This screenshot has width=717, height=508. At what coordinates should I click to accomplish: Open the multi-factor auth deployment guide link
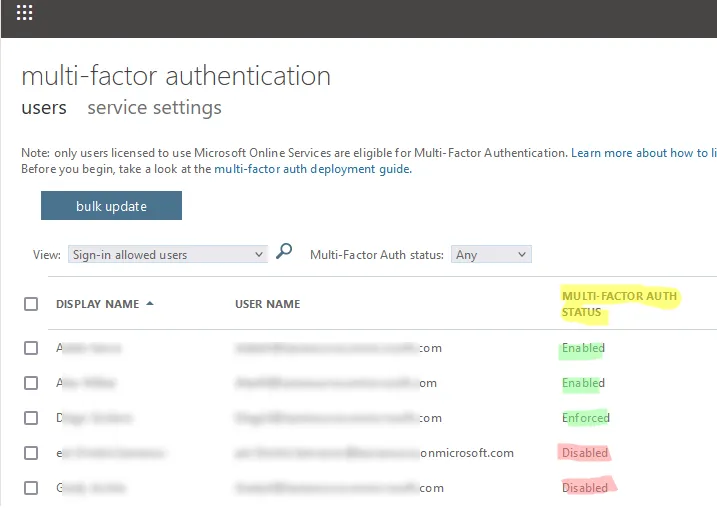coord(313,169)
